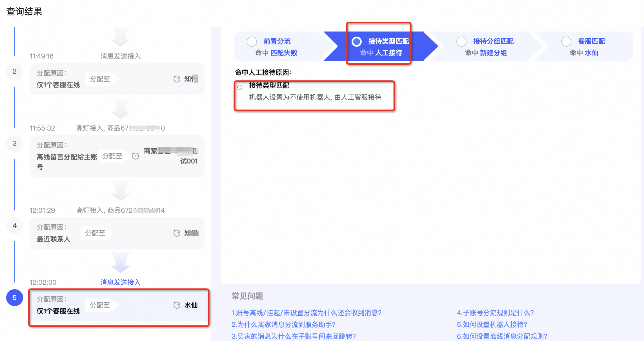The image size is (644, 341).
Task: Open the 离线留言分配给主账号 allocation card
Action: pyautogui.click(x=117, y=156)
